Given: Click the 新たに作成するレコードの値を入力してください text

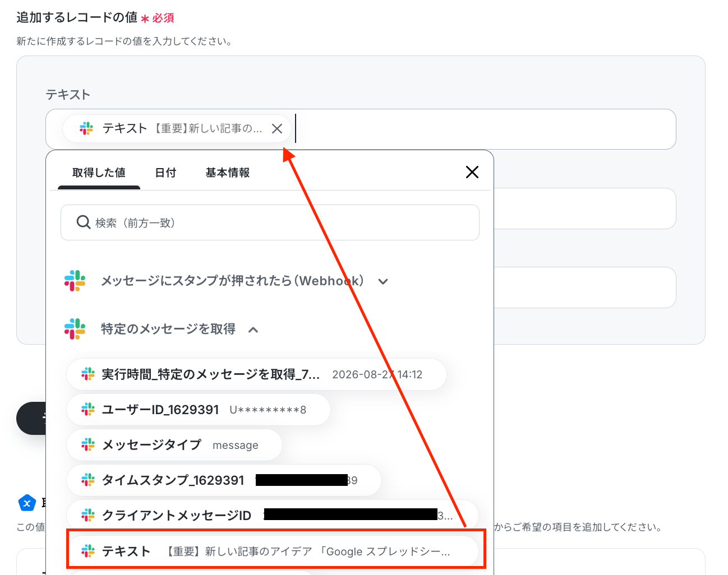Looking at the screenshot, I should (x=124, y=41).
